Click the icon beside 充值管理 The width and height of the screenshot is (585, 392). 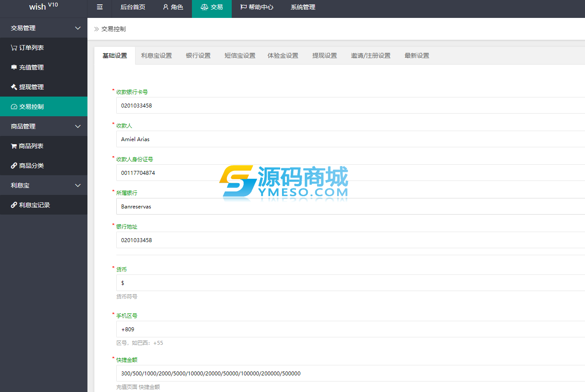(14, 67)
